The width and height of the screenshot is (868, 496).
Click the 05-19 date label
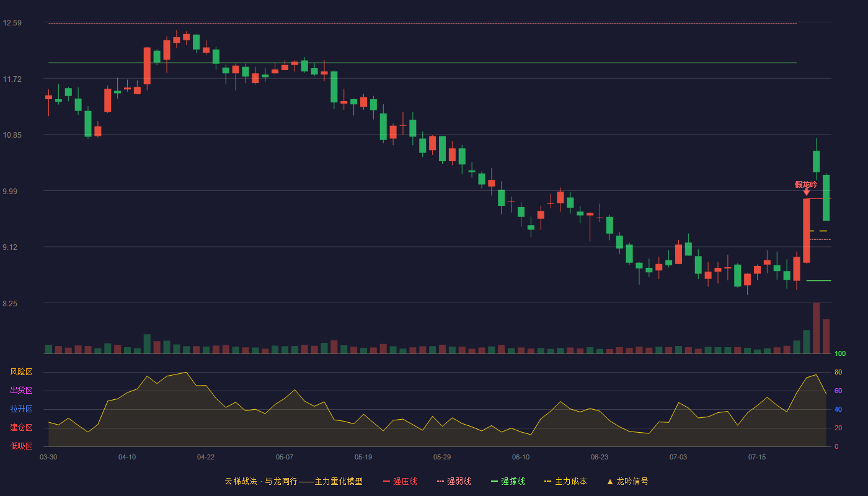pyautogui.click(x=363, y=457)
